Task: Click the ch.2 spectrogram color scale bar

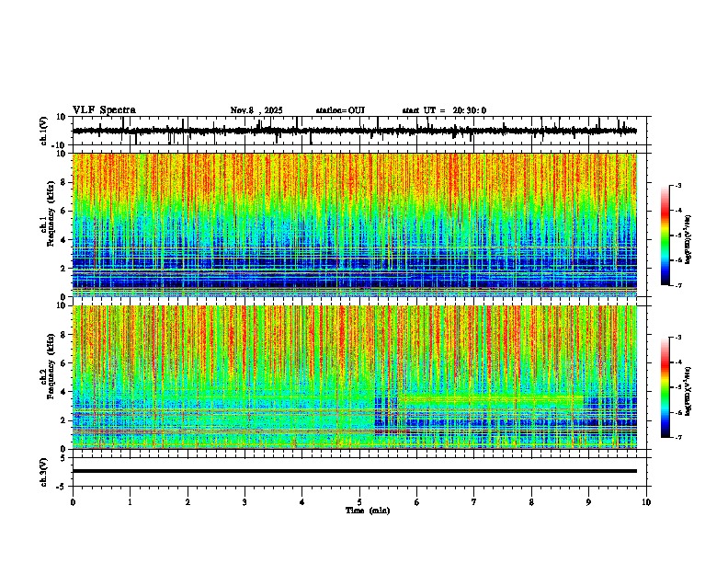Action: [665, 387]
